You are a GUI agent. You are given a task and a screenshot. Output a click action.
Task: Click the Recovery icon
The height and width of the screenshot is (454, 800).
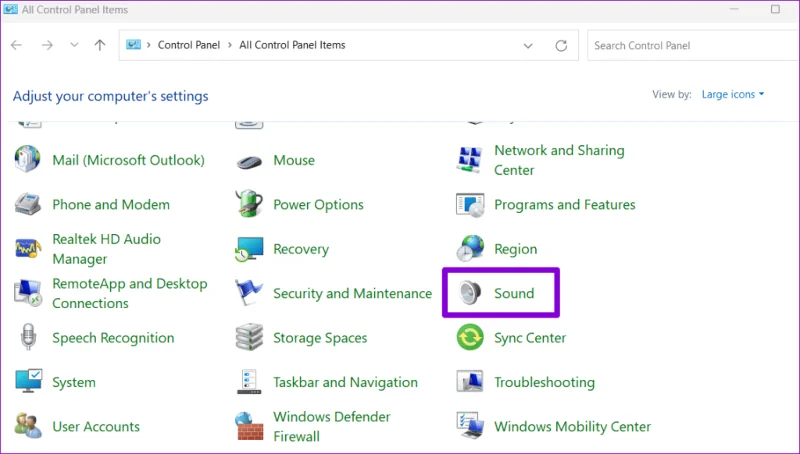pyautogui.click(x=249, y=249)
